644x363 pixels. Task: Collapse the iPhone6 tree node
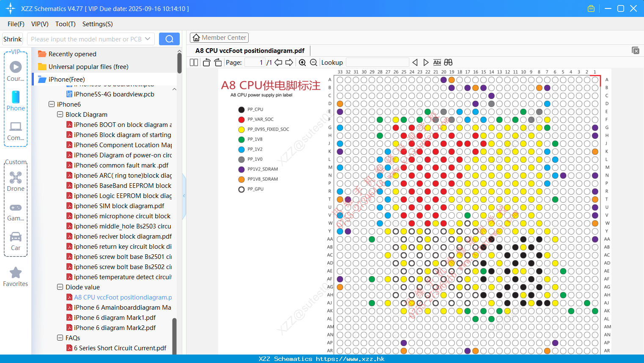pyautogui.click(x=52, y=104)
